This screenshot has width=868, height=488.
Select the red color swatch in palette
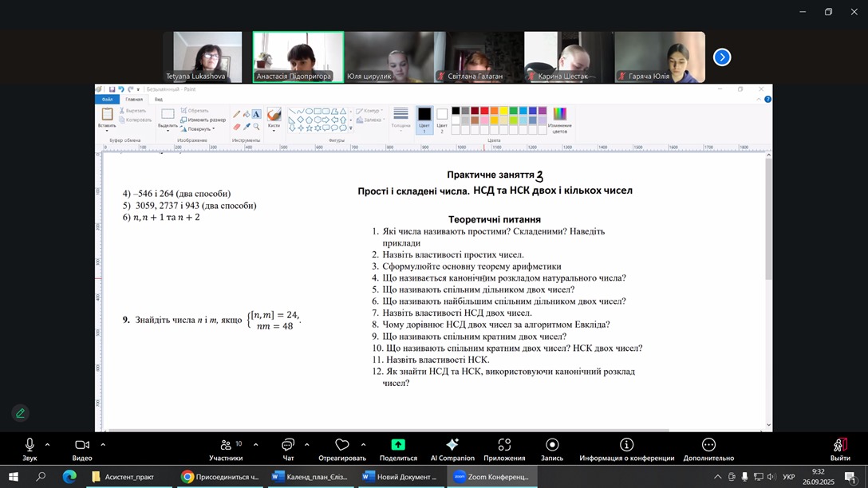(x=484, y=111)
